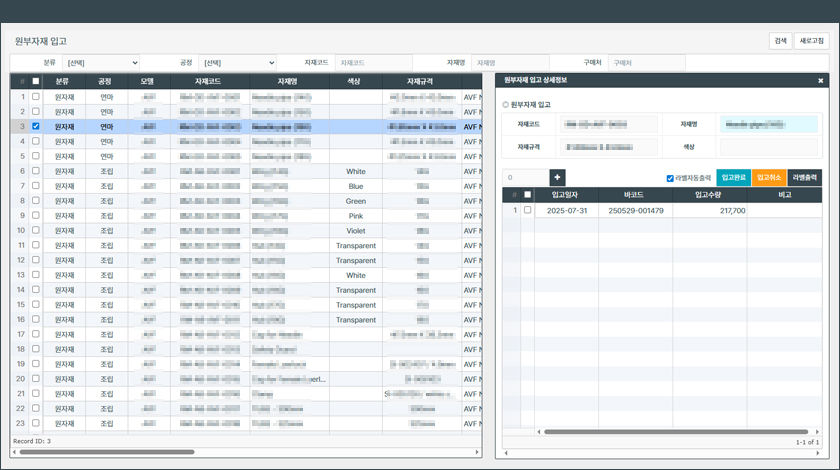This screenshot has height=470, width=840.
Task: Click the plus add-row button
Action: point(558,178)
